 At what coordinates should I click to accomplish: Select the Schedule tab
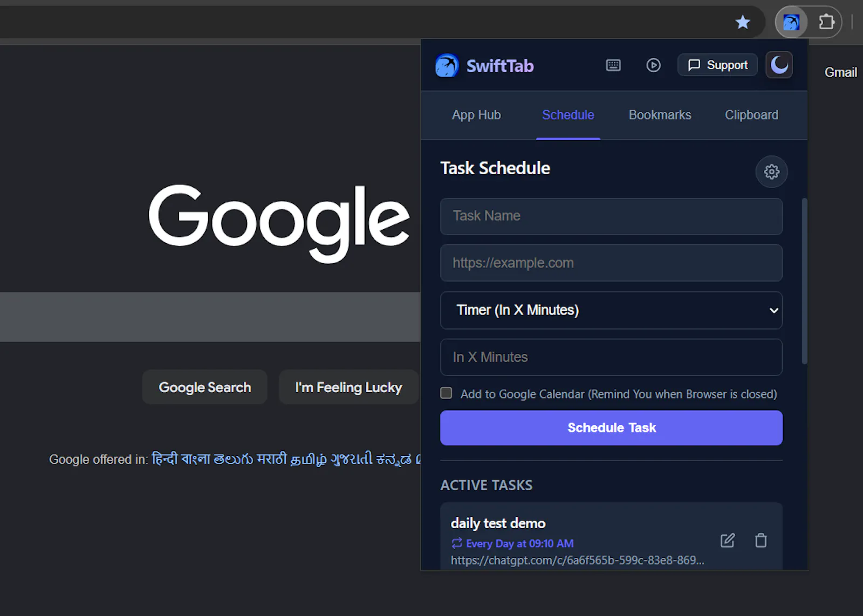tap(568, 115)
